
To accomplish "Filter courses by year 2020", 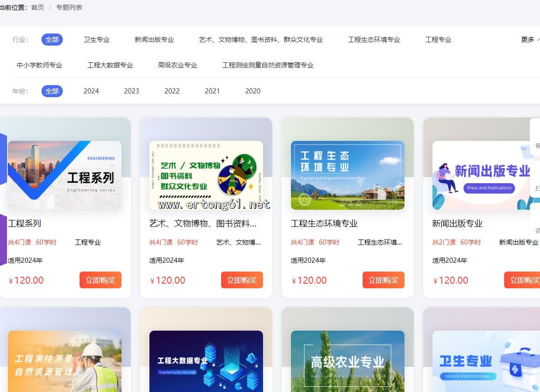I will (253, 91).
